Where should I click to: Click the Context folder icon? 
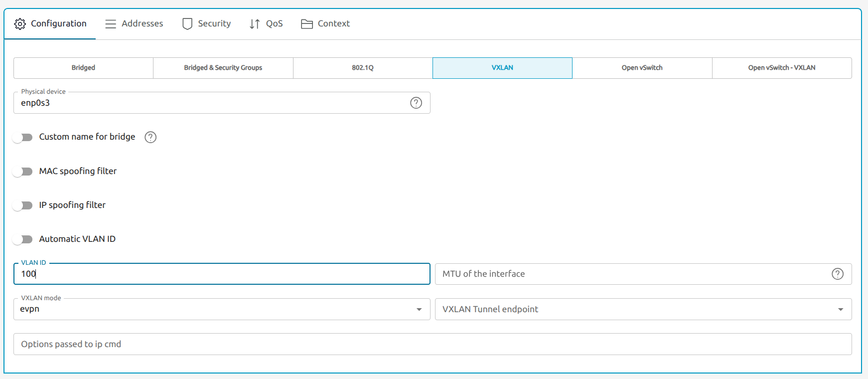pyautogui.click(x=307, y=24)
